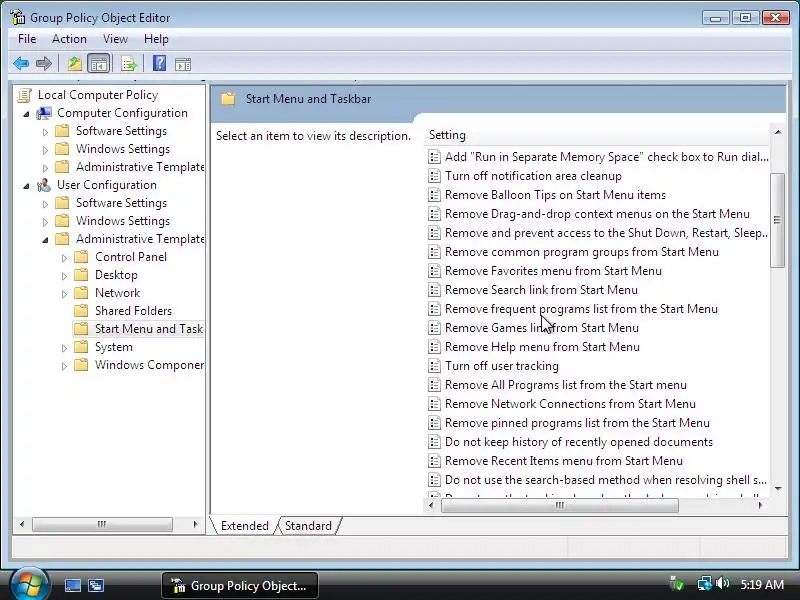Click policy icon beside Turn off notification area cleanup
The width and height of the screenshot is (800, 600).
pos(434,176)
